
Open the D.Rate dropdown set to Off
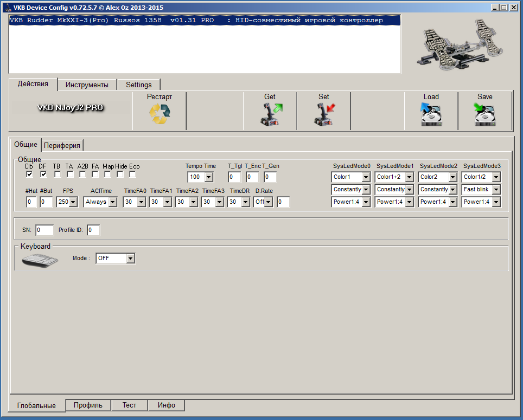(x=268, y=202)
